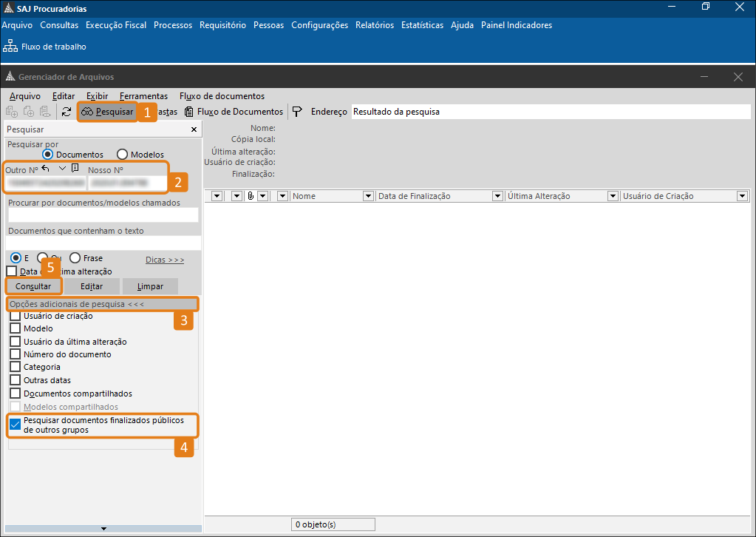The image size is (756, 537).
Task: Click the documents name search input field
Action: (x=103, y=215)
